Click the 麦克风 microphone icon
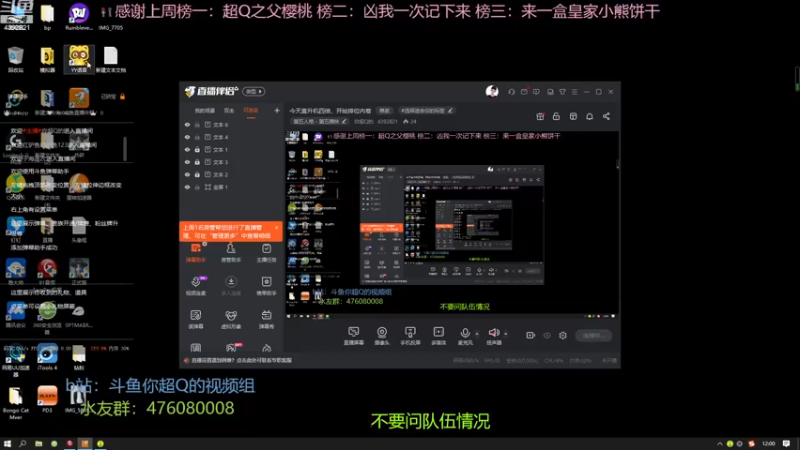This screenshot has width=800, height=450. (x=465, y=333)
